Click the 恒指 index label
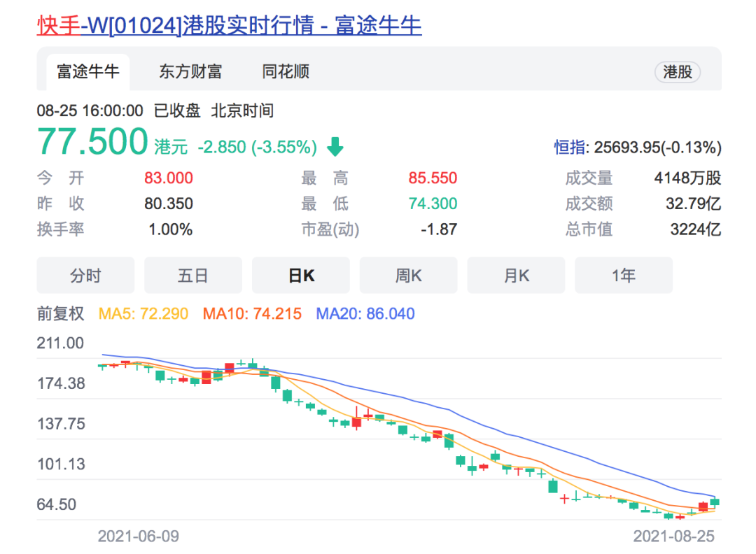Image resolution: width=756 pixels, height=554 pixels. (571, 148)
